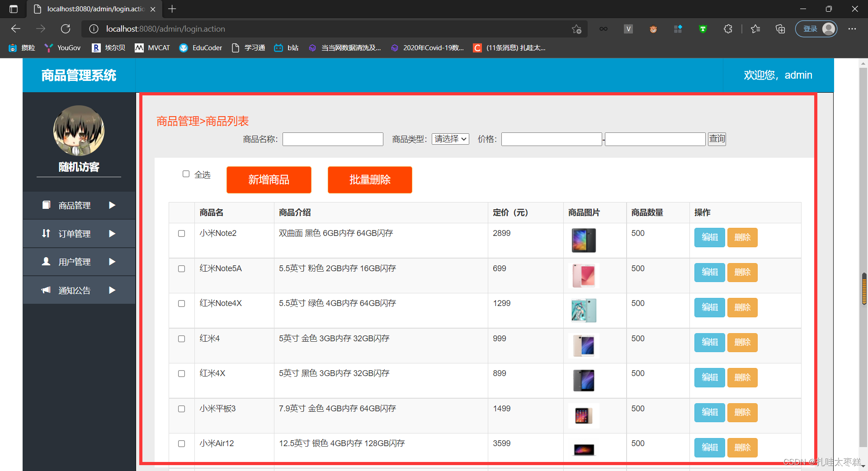868x471 pixels.
Task: Edit the 红米4X product
Action: (710, 377)
